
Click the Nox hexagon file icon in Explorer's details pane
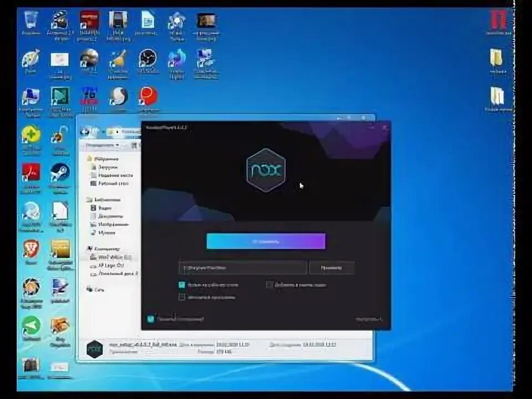(x=95, y=349)
